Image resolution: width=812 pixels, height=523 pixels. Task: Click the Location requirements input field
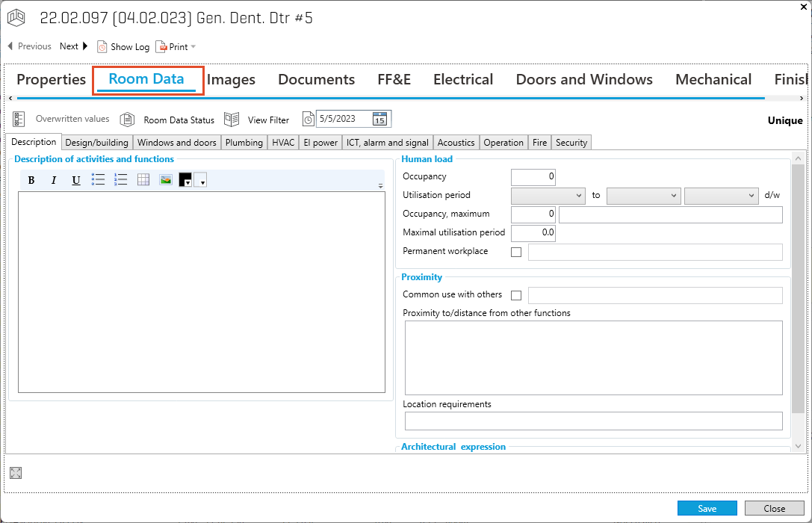[x=593, y=421]
